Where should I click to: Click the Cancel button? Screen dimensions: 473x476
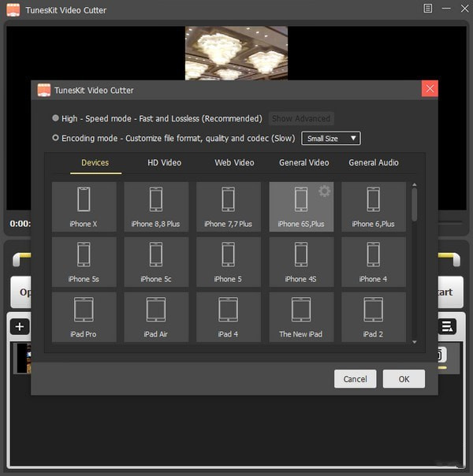[x=356, y=379]
